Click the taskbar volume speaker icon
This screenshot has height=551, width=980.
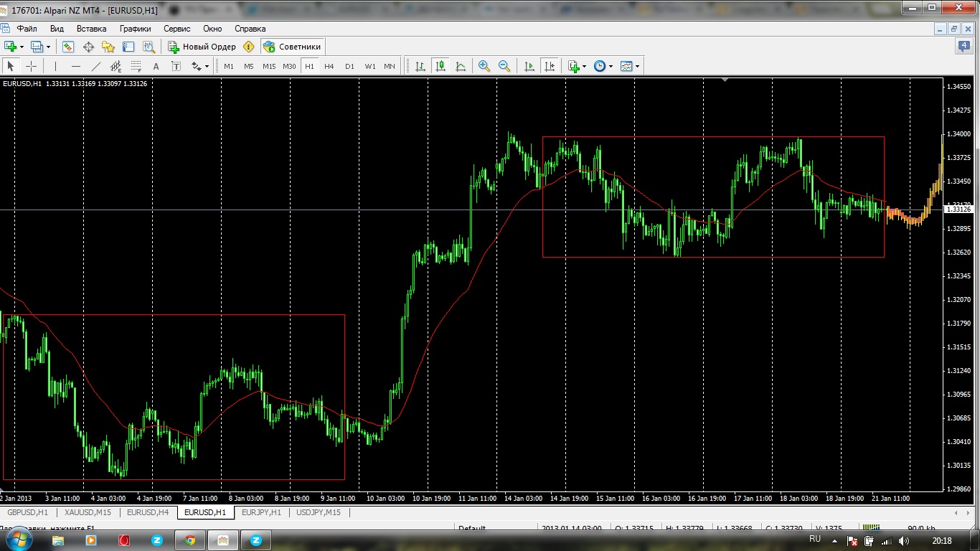(x=904, y=540)
